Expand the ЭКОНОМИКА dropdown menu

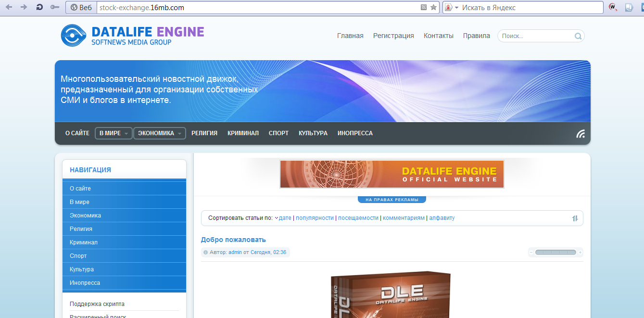coord(160,133)
